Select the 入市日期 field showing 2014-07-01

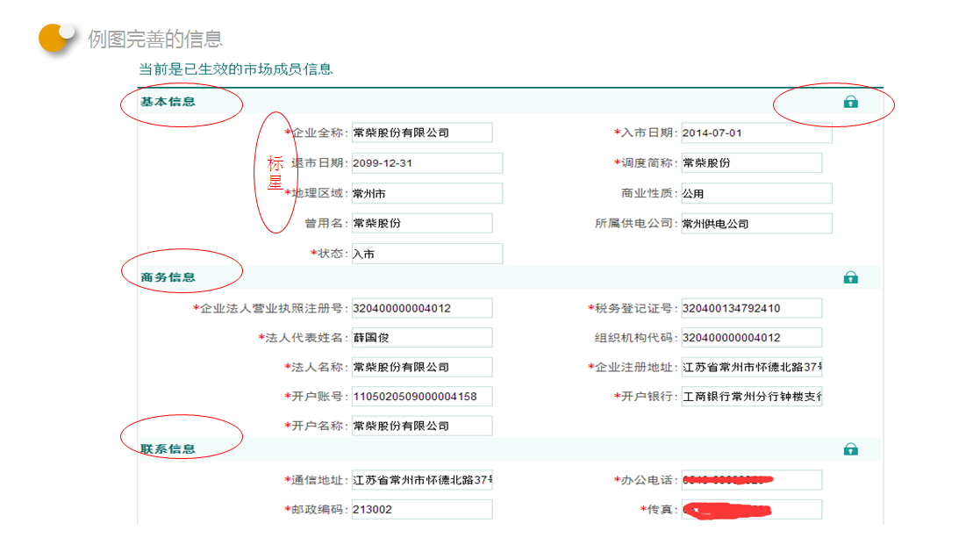pyautogui.click(x=756, y=133)
